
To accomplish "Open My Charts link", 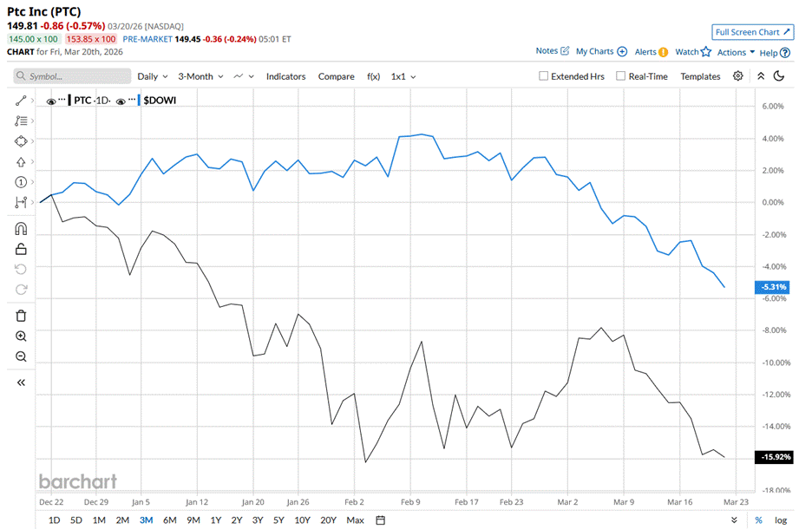I will point(602,51).
